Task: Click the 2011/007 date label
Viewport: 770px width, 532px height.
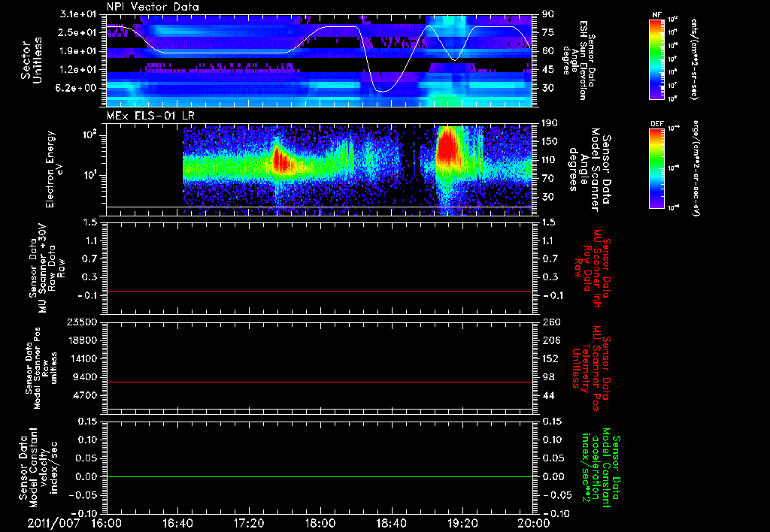Action: point(53,523)
